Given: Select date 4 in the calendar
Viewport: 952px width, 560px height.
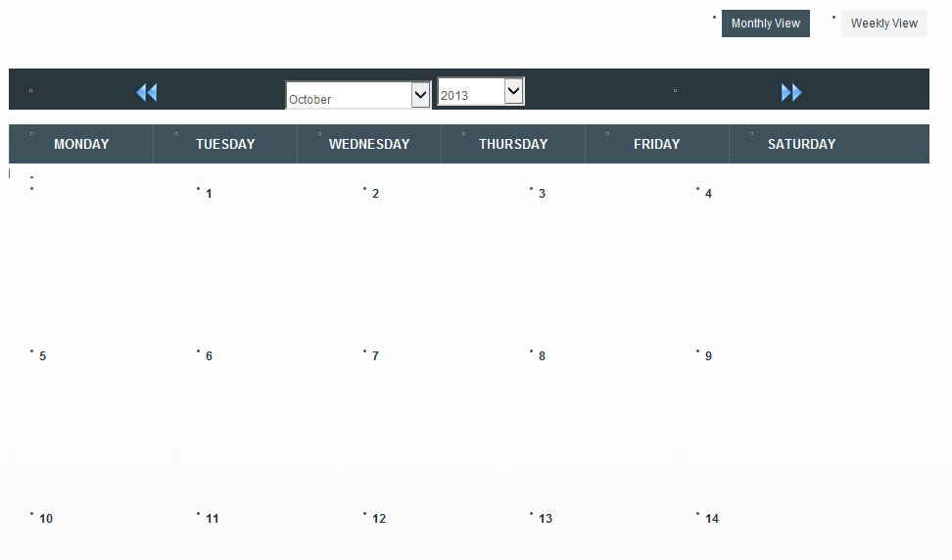Looking at the screenshot, I should [x=708, y=194].
